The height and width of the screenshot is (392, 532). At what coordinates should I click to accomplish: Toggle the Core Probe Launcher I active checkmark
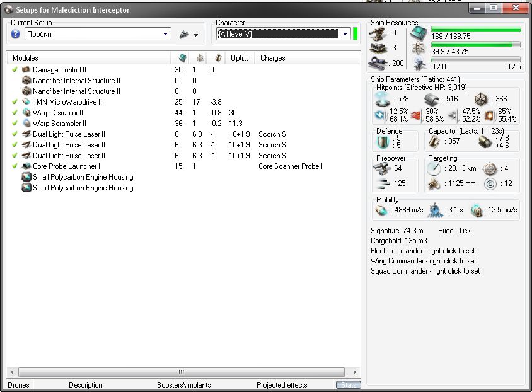point(14,166)
